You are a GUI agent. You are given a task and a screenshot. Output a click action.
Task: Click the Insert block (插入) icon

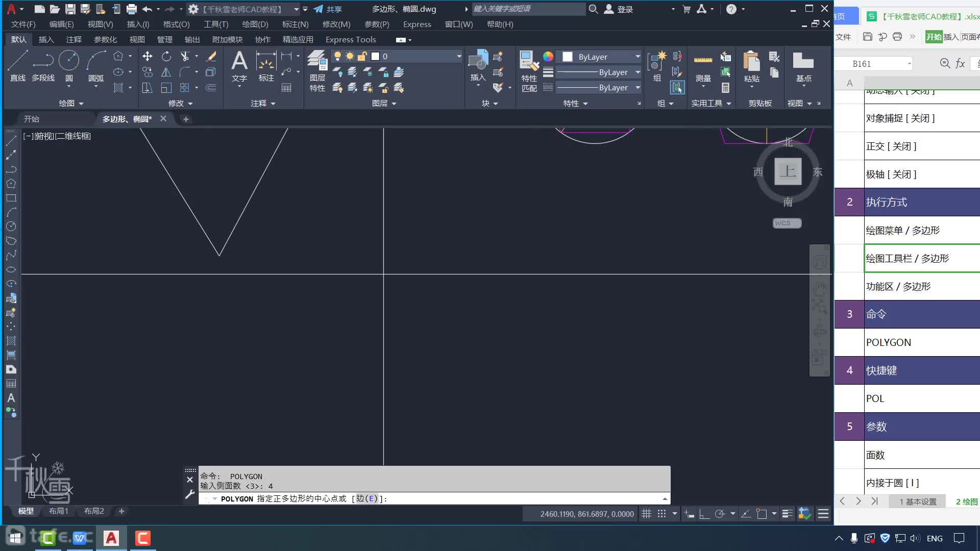point(478,65)
